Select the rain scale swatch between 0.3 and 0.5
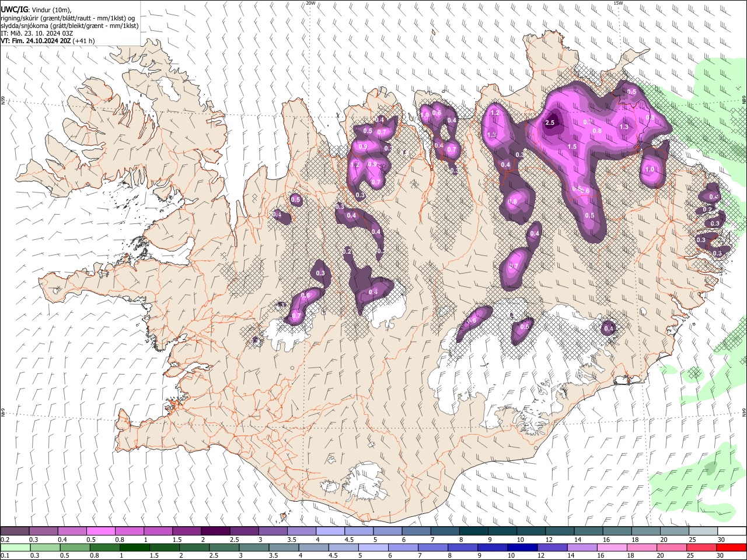The height and width of the screenshot is (560, 747). [x=44, y=547]
